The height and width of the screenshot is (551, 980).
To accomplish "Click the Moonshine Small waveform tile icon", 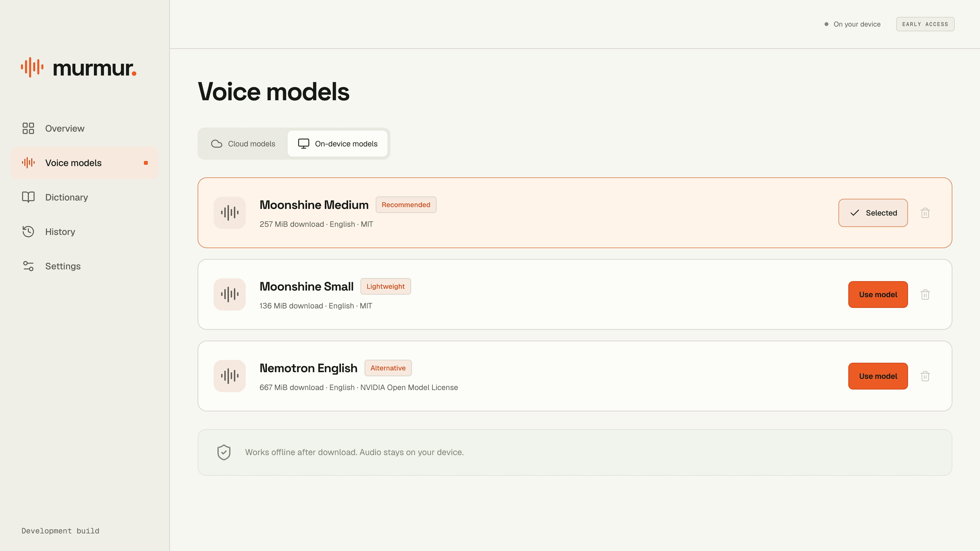I will [x=229, y=294].
